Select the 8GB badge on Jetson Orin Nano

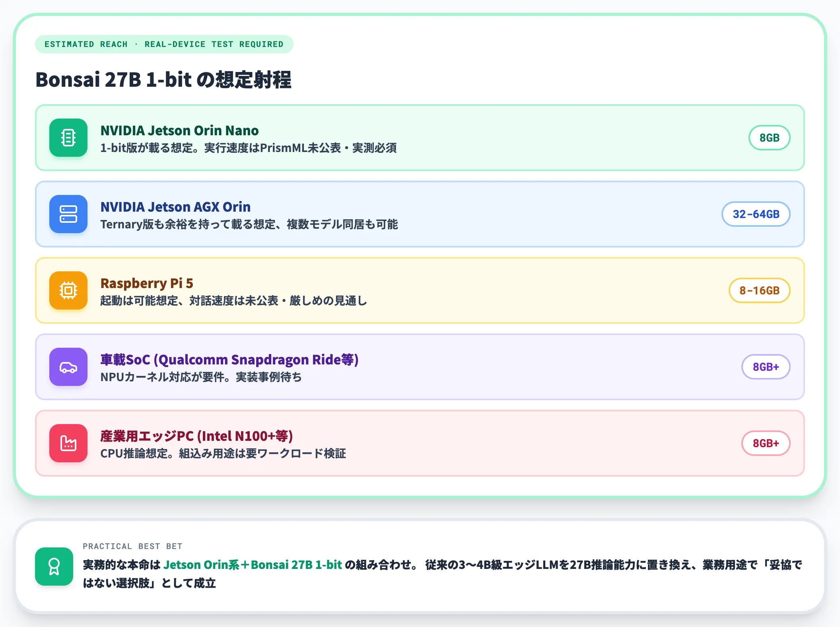769,138
